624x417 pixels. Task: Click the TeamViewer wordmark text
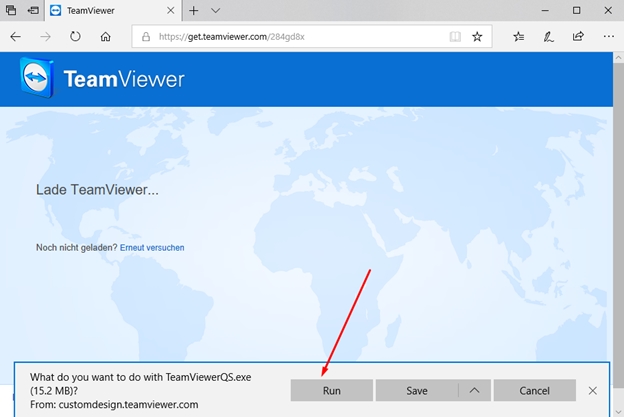pyautogui.click(x=124, y=79)
